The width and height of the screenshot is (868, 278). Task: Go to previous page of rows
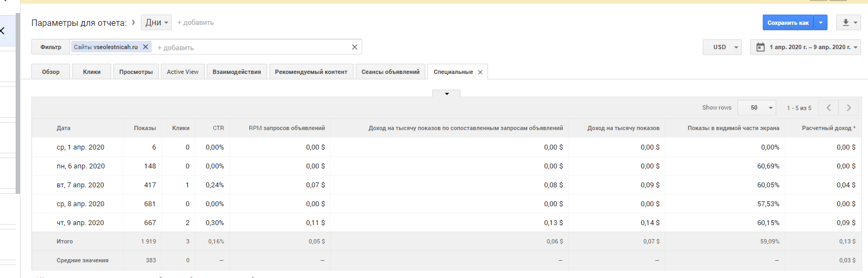point(829,108)
